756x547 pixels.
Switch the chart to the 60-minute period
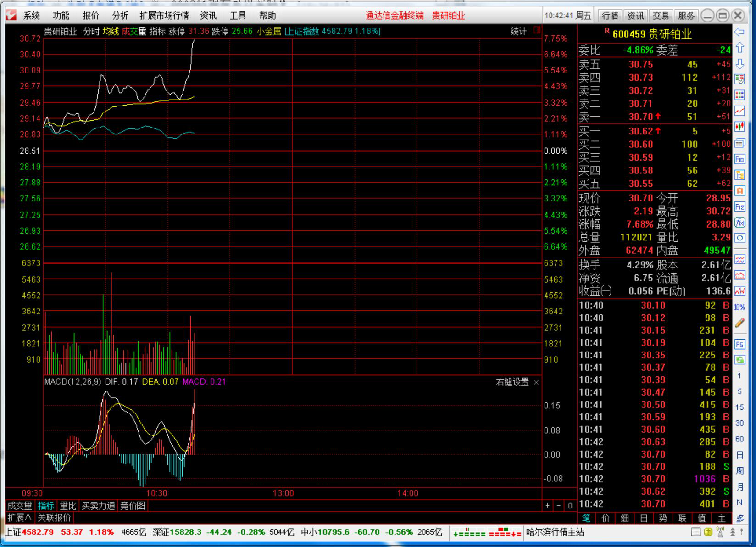tap(739, 439)
